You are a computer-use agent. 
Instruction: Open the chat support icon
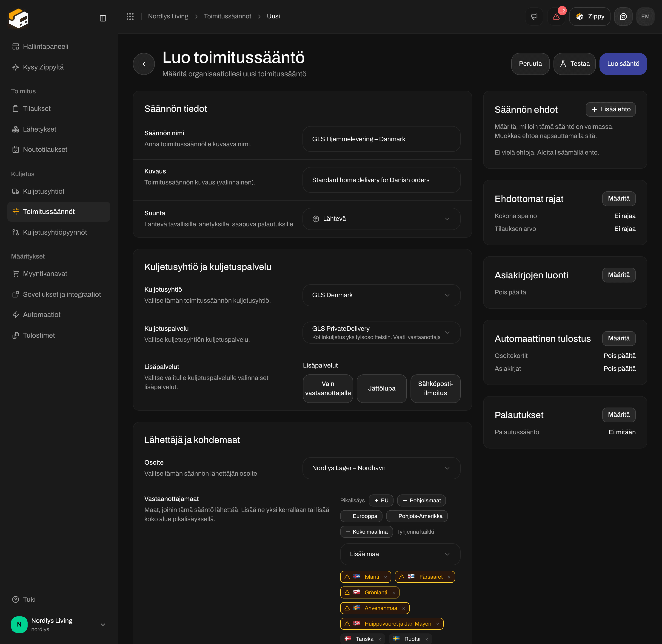[x=623, y=17]
